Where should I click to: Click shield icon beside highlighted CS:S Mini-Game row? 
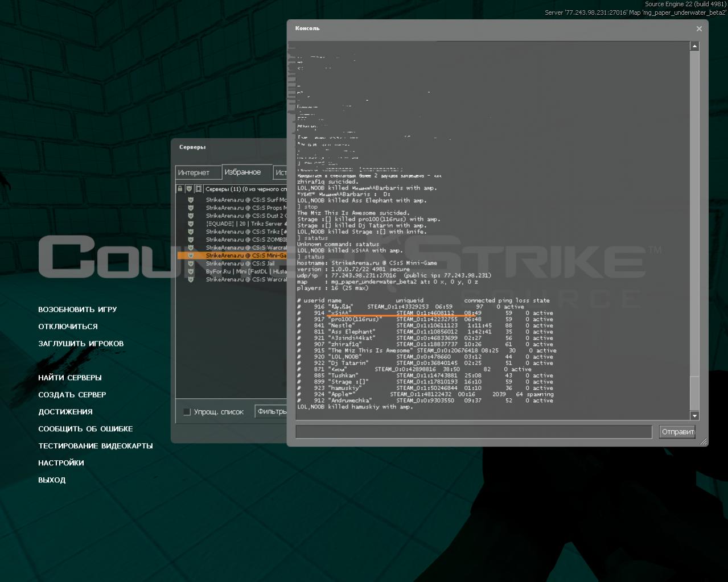pos(191,255)
